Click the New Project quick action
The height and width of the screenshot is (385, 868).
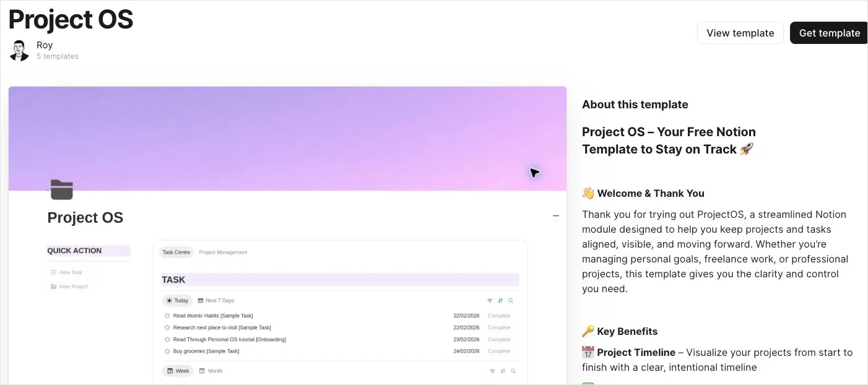(x=69, y=287)
